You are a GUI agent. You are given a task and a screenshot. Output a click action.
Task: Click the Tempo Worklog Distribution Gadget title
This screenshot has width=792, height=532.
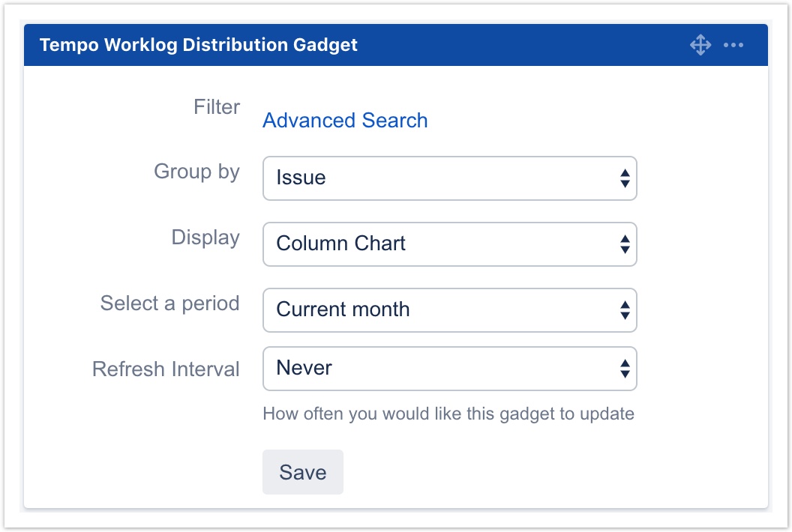coord(198,45)
